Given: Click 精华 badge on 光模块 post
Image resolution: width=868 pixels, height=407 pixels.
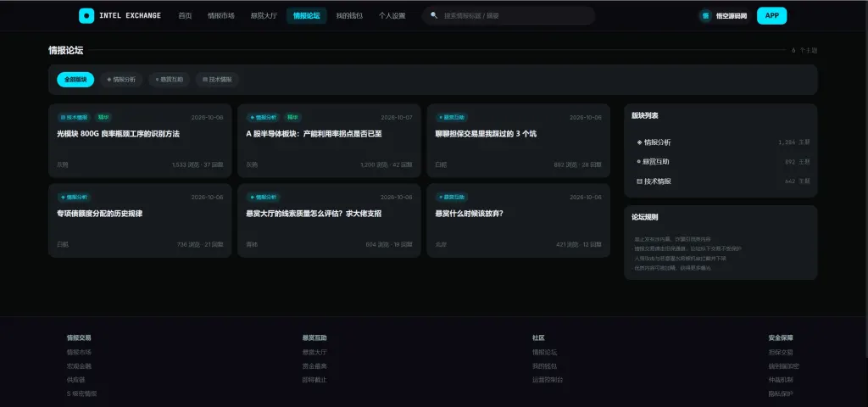Looking at the screenshot, I should 103,117.
